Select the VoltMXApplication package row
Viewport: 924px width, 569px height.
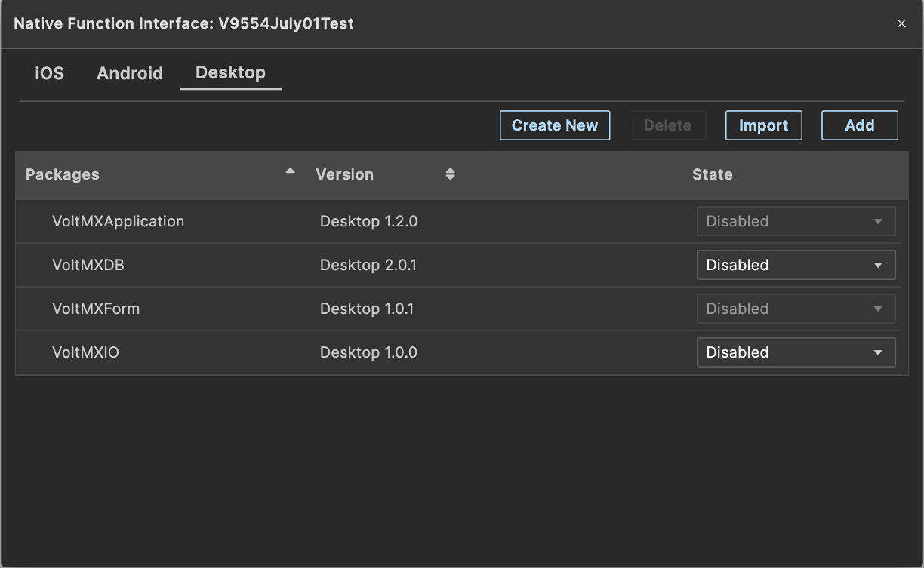(118, 221)
